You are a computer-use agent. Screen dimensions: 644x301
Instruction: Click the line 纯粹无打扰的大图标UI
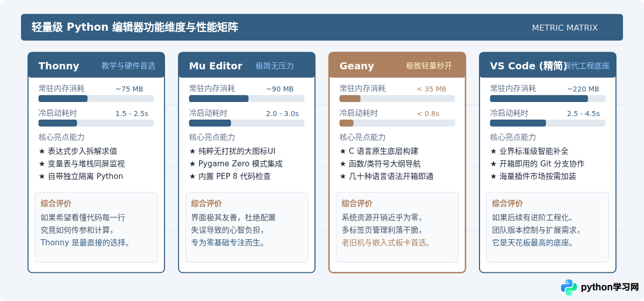[x=232, y=151]
